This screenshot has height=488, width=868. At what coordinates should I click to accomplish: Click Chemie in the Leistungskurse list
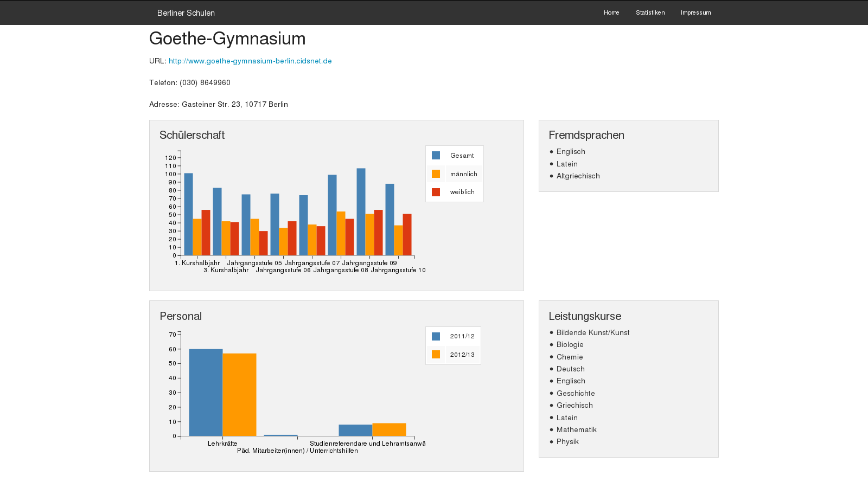(570, 357)
